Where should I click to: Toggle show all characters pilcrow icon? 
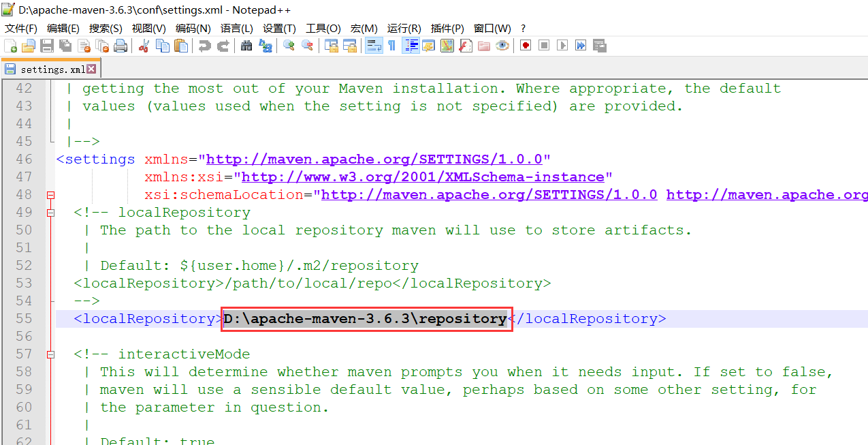coord(391,46)
